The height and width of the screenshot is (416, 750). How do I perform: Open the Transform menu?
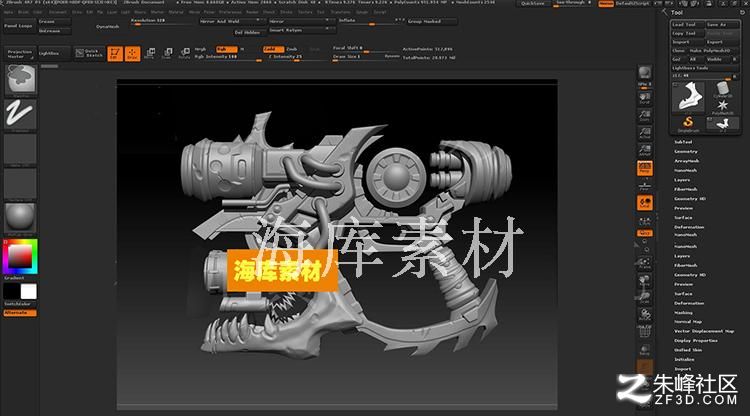pos(340,12)
